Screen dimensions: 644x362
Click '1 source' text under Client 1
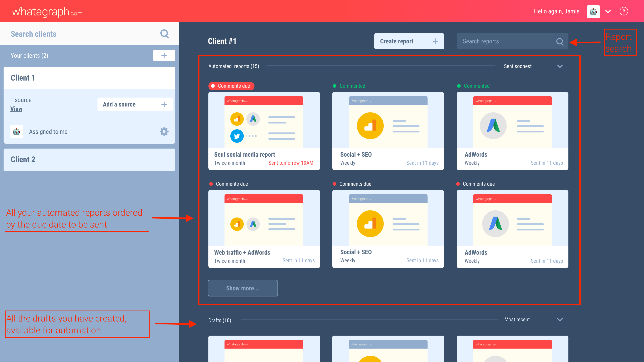[x=21, y=100]
